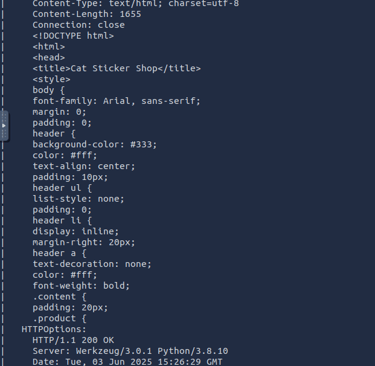Click the Server: Werkzeug/3.0.1 Python line
Screen dimensions: 375x366
click(x=130, y=351)
